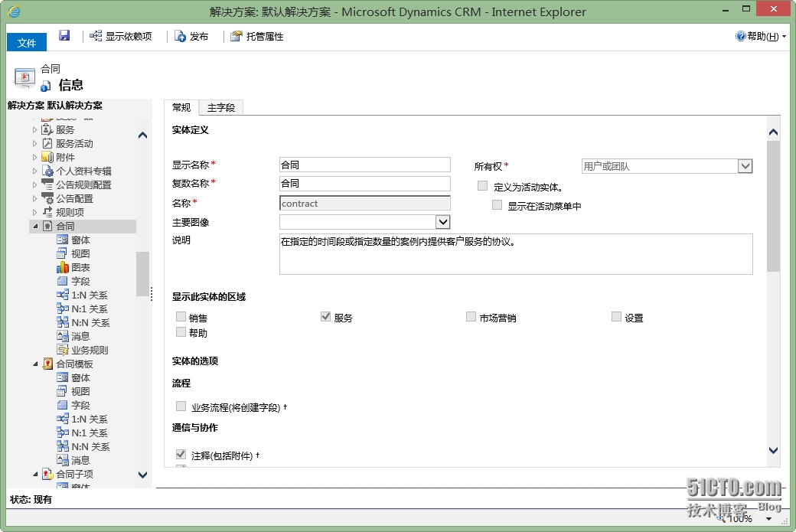
Task: Open 视图 views icon under 合同
Action: coord(63,253)
